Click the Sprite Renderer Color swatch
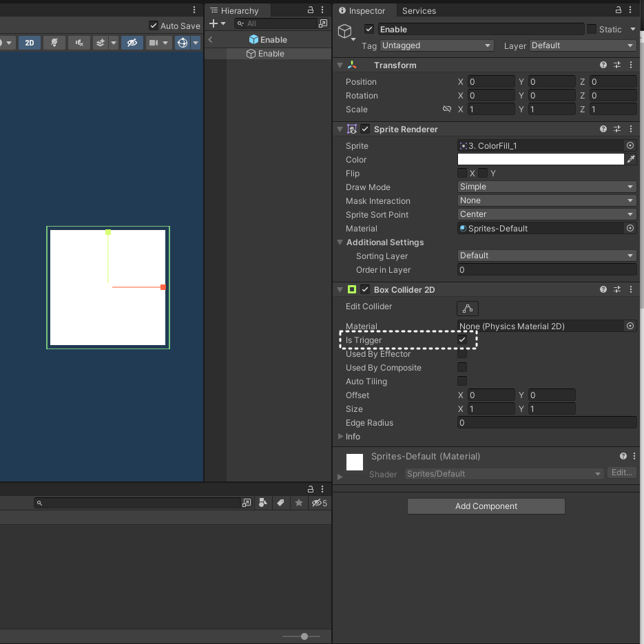The width and height of the screenshot is (644, 644). pos(541,159)
